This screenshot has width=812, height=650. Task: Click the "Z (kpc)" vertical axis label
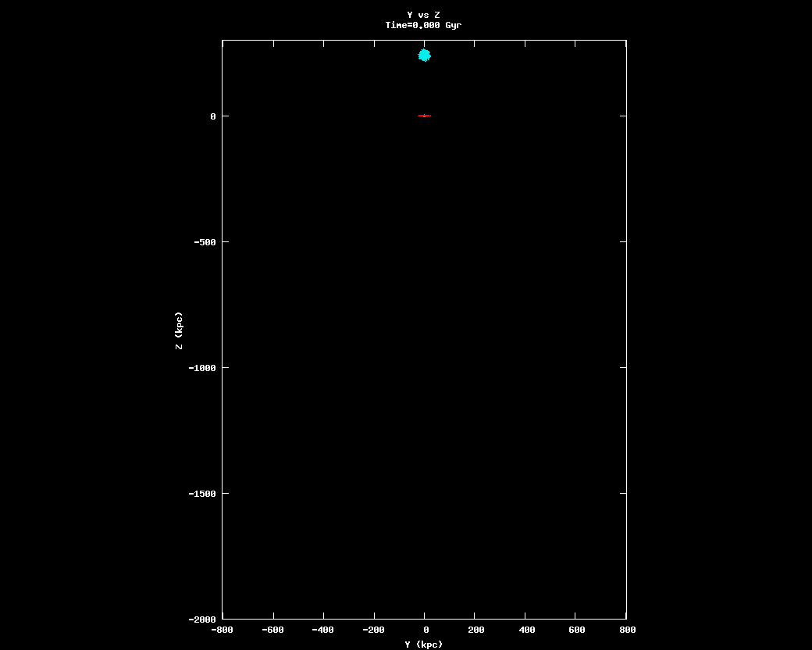tap(179, 330)
